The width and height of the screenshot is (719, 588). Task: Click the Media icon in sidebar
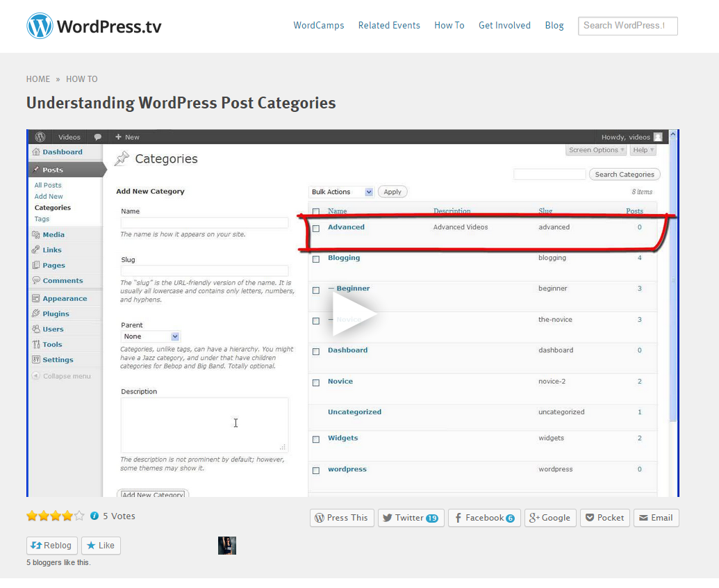point(36,234)
